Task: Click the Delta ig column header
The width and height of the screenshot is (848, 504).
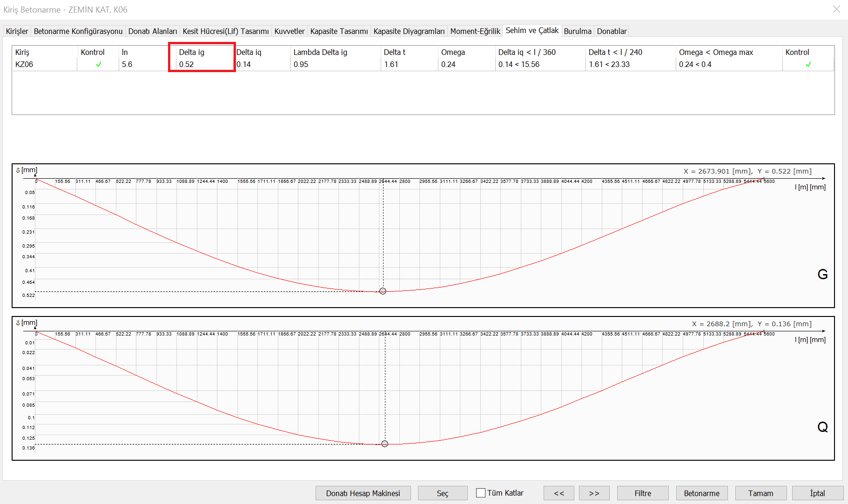Action: click(192, 52)
